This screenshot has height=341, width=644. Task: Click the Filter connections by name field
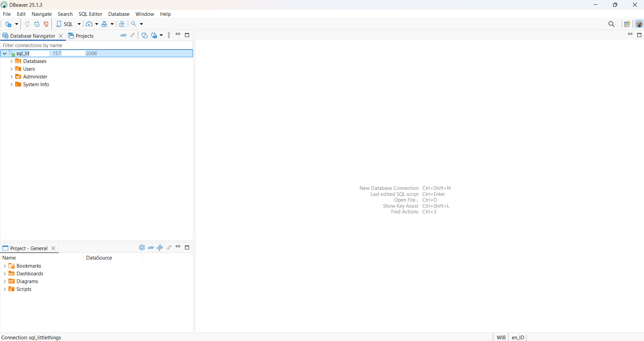97,45
